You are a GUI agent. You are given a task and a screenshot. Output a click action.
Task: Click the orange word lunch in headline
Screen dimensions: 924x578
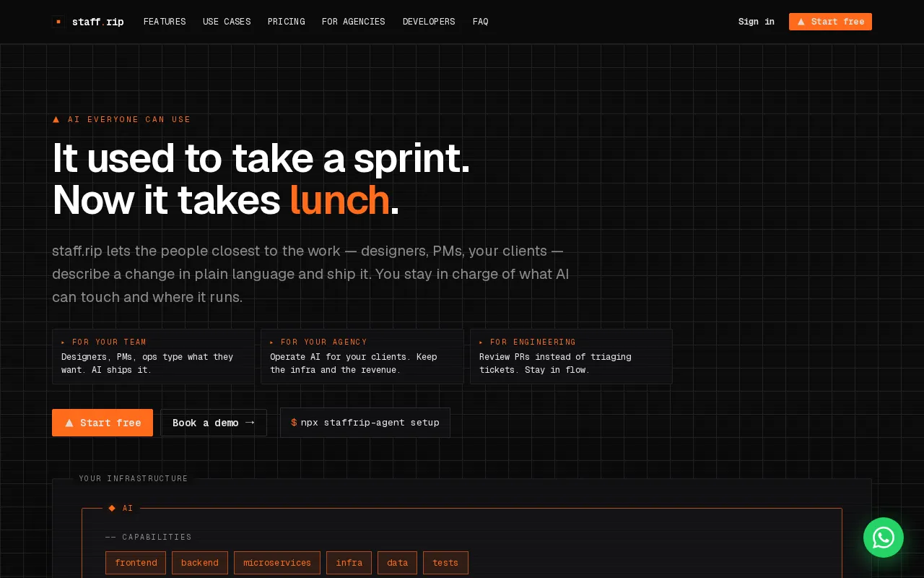(339, 200)
